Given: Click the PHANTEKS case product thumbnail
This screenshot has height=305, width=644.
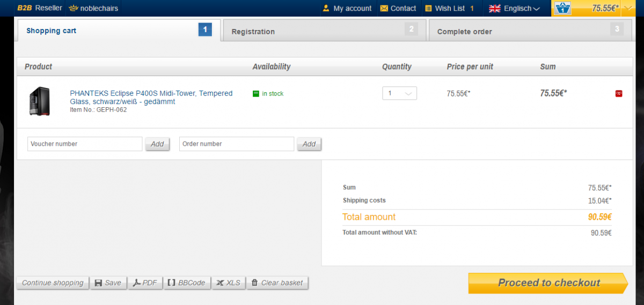Looking at the screenshot, I should 40,101.
